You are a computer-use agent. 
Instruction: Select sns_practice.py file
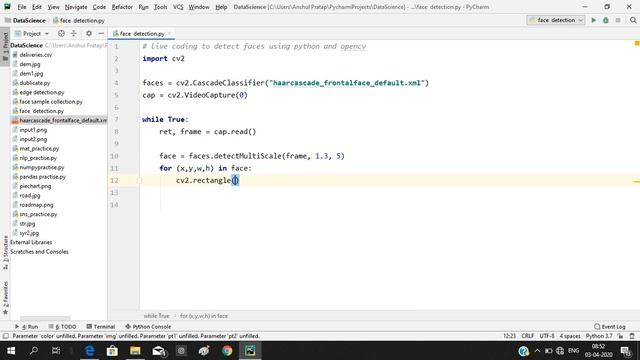tap(38, 214)
